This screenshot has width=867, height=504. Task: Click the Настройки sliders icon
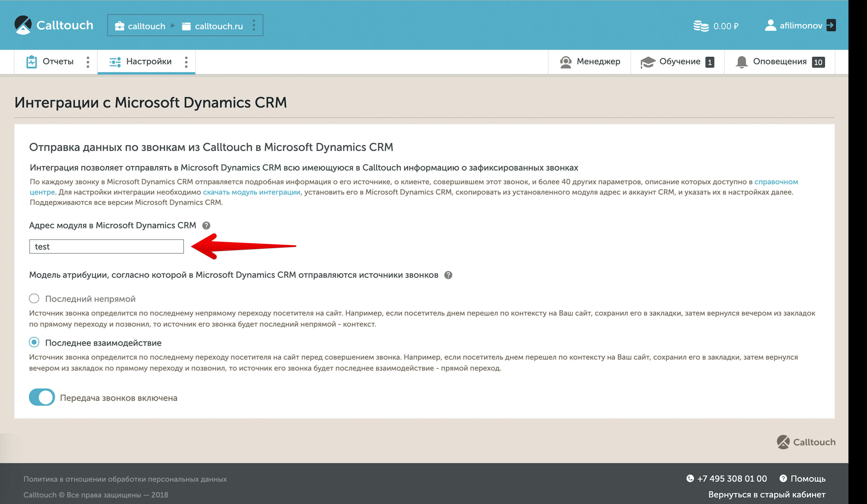click(115, 62)
